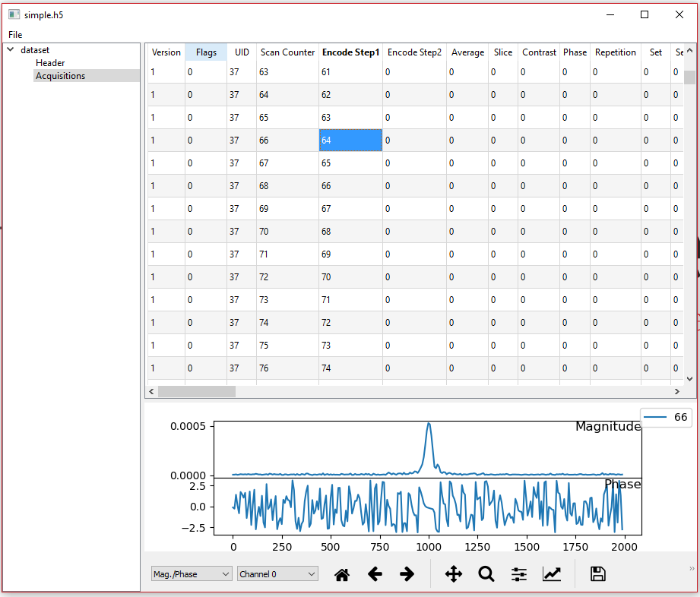
Task: Go back to previous plot view
Action: (375, 574)
